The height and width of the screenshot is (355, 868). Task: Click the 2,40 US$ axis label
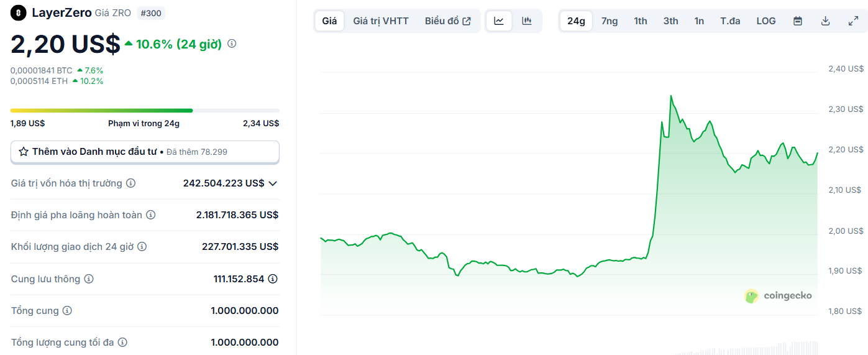[846, 68]
